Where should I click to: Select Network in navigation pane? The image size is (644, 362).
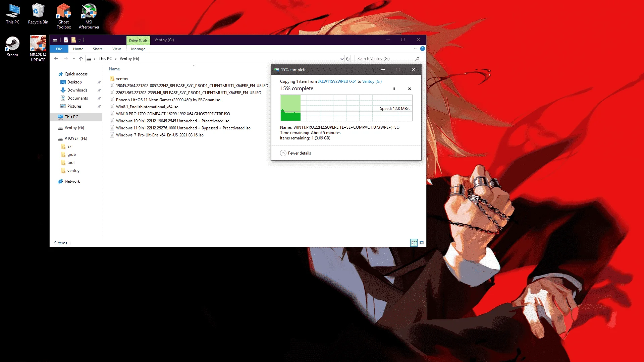[x=72, y=181]
